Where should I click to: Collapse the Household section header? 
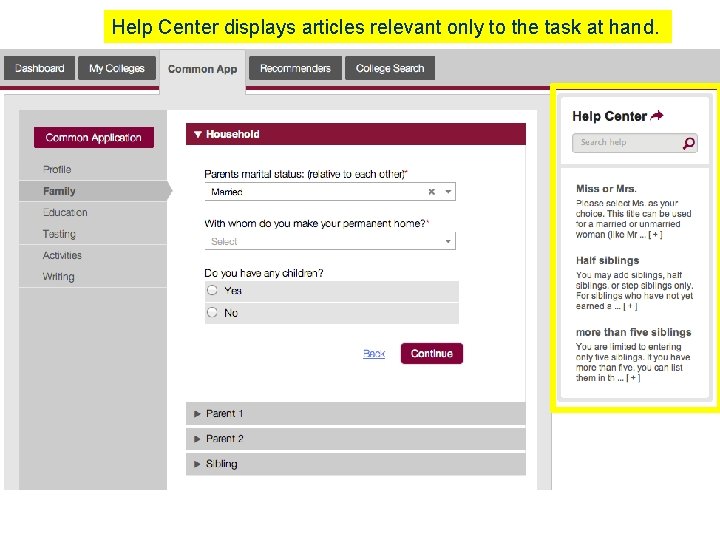(356, 134)
